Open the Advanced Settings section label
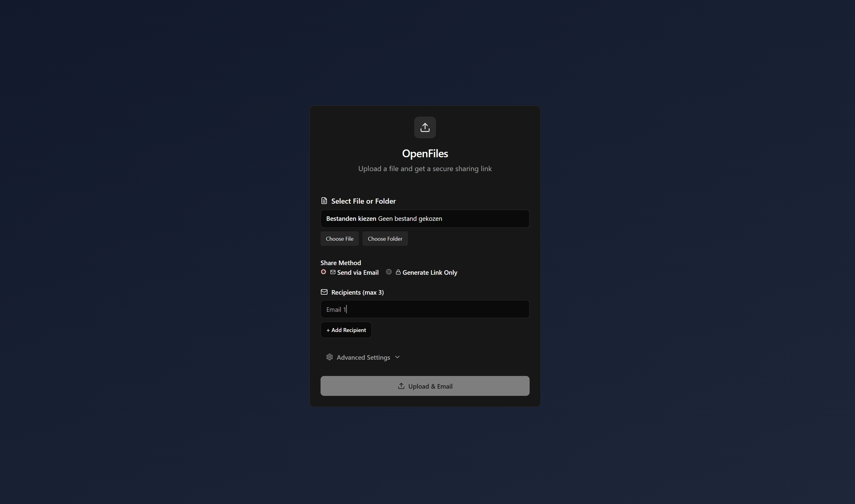The image size is (855, 504). click(363, 357)
